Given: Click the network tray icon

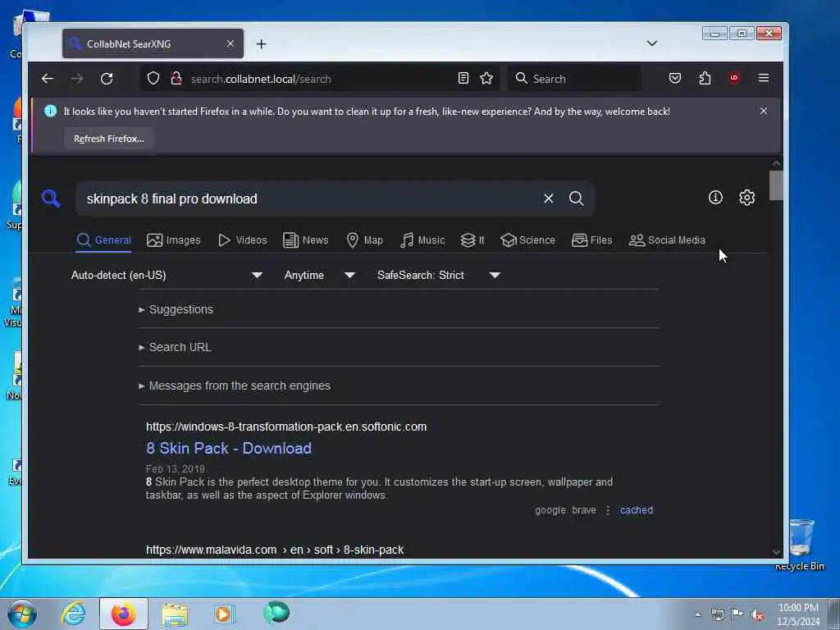Looking at the screenshot, I should [717, 614].
